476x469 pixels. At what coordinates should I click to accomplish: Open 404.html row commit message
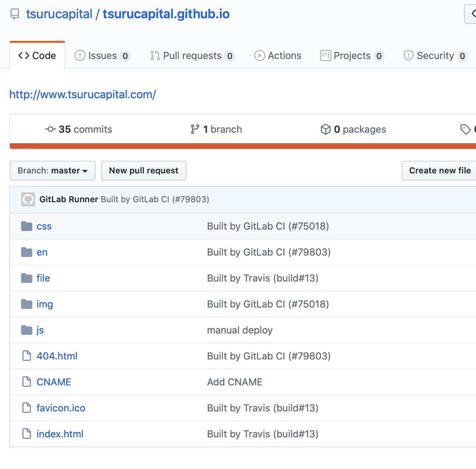pyautogui.click(x=269, y=356)
